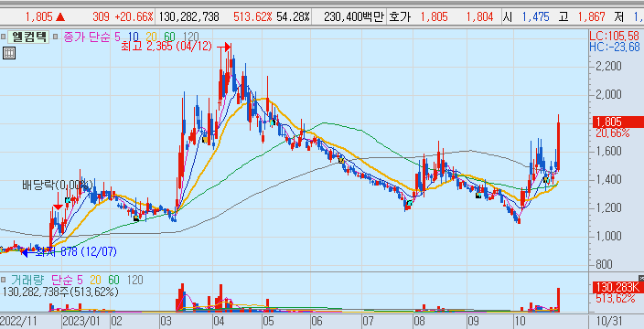Select the blue 10 moving-average legend
The height and width of the screenshot is (329, 644).
(133, 37)
